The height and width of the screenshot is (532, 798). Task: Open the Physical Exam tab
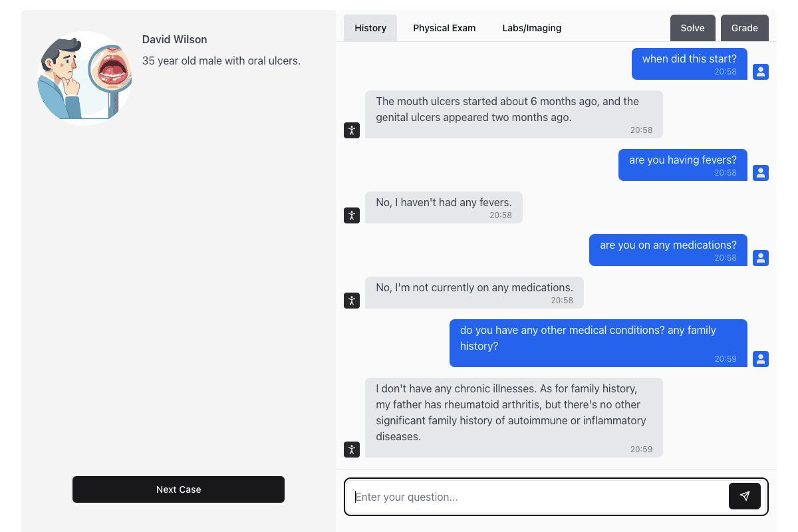[x=444, y=28]
